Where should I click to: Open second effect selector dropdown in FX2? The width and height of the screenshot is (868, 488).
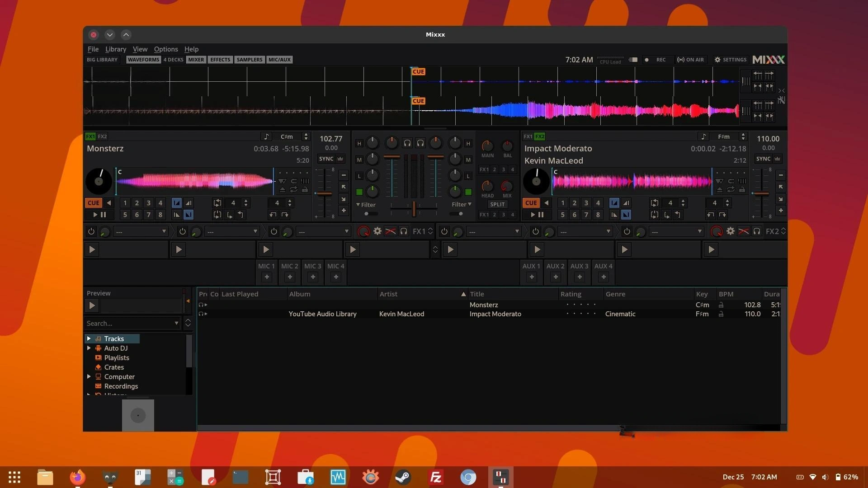tap(585, 231)
